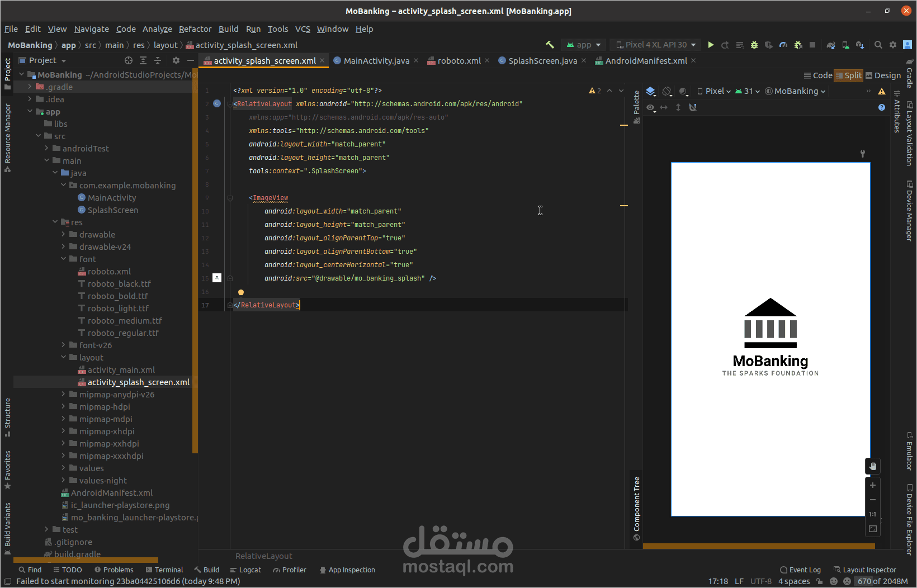Open the Pixel device-for-preview dropdown

714,91
